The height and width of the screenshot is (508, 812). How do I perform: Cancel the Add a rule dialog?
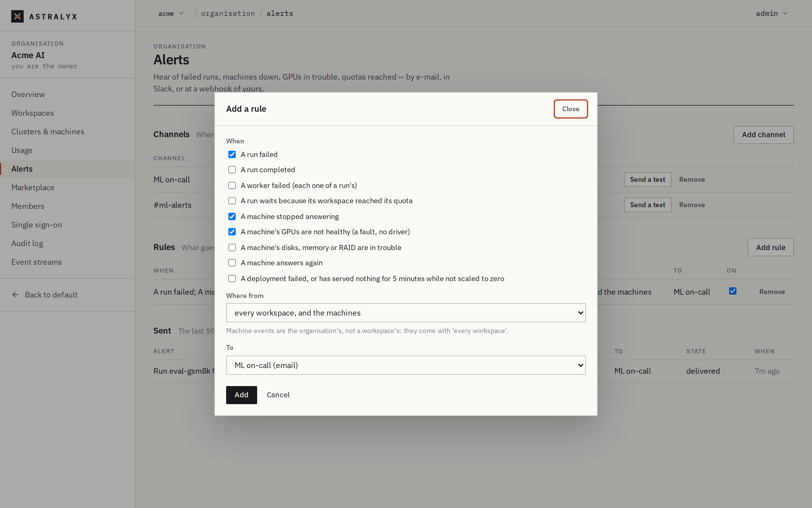tap(278, 395)
